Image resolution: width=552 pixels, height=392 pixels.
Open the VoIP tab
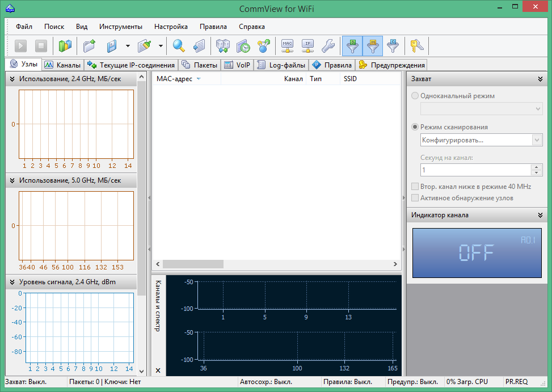point(237,65)
